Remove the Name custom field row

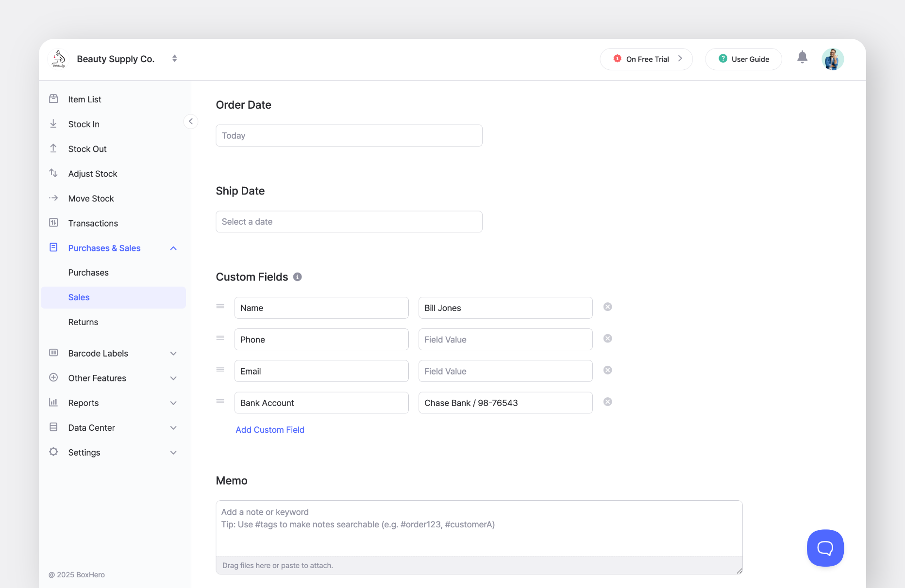607,307
